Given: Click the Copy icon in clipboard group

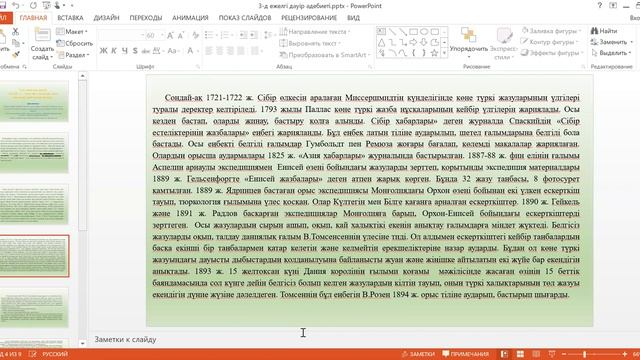Looking at the screenshot, I should click(16, 43).
